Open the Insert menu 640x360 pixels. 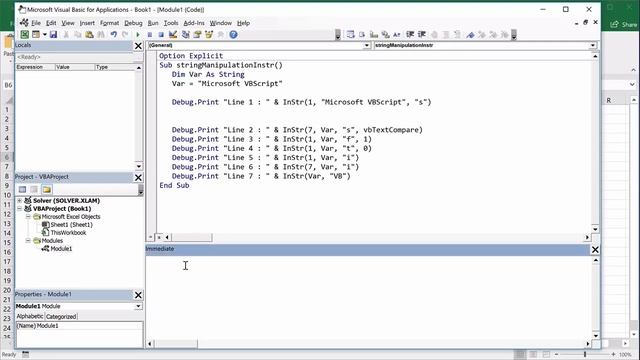pos(87,23)
